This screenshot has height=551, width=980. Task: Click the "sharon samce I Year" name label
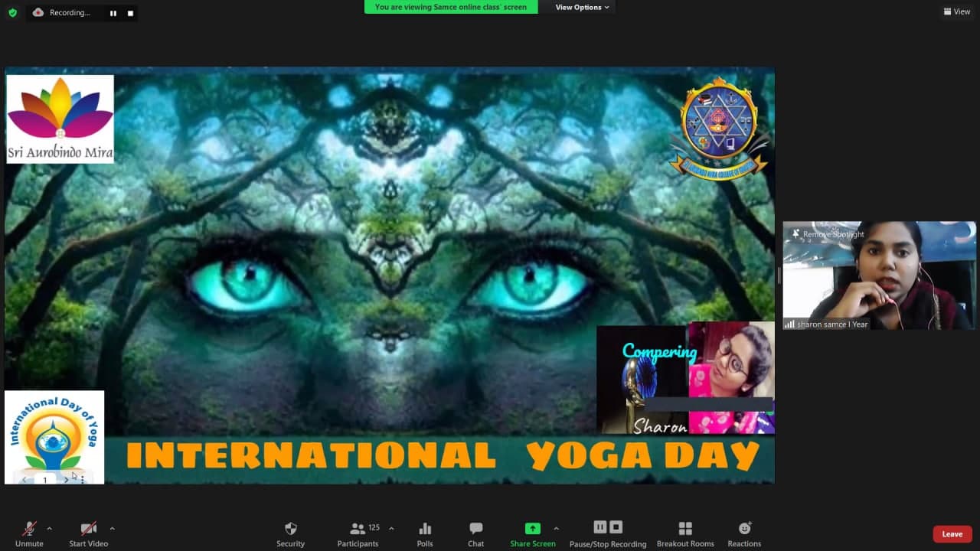[832, 324]
